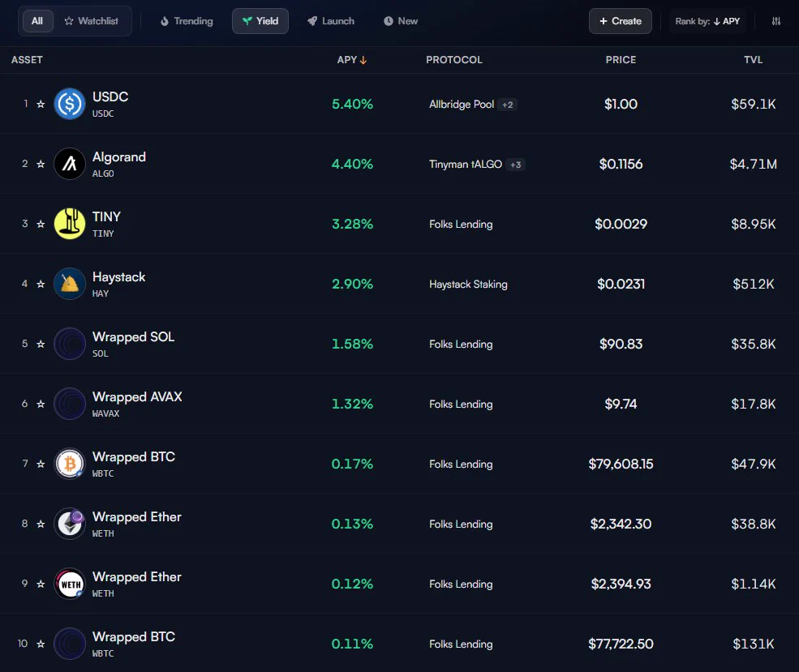Click the WETH badge logo in row 9

[70, 584]
